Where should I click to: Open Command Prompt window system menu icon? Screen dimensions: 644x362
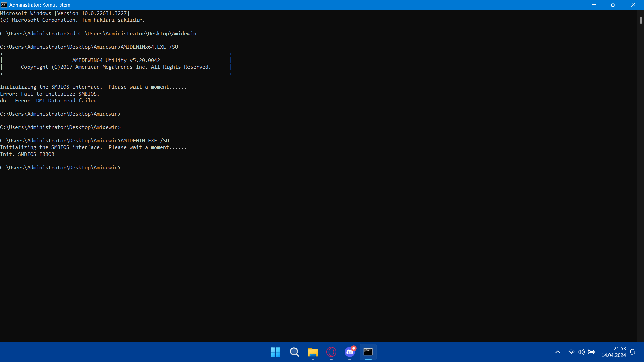point(4,5)
